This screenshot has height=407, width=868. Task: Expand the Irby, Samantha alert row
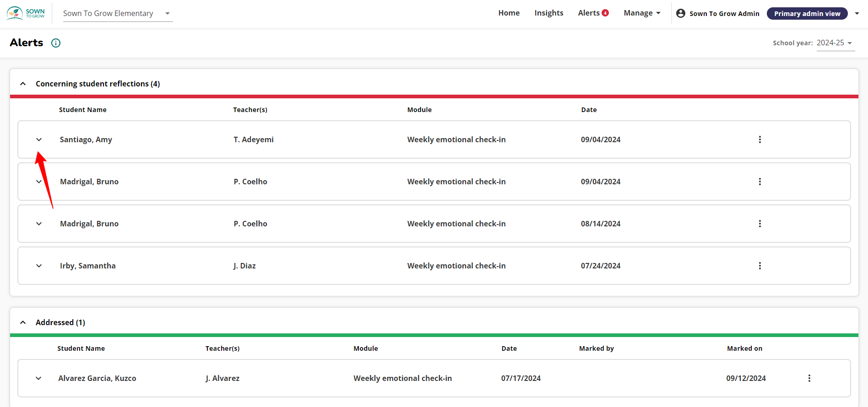(39, 266)
